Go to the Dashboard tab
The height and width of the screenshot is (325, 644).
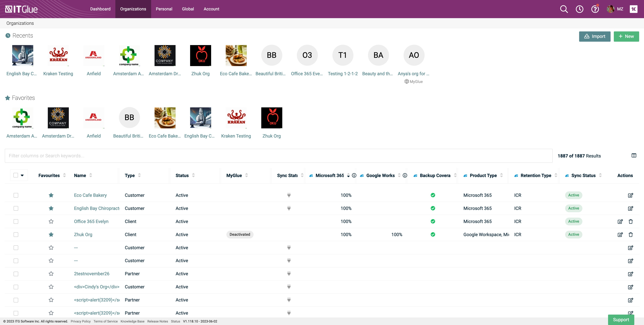(x=100, y=9)
